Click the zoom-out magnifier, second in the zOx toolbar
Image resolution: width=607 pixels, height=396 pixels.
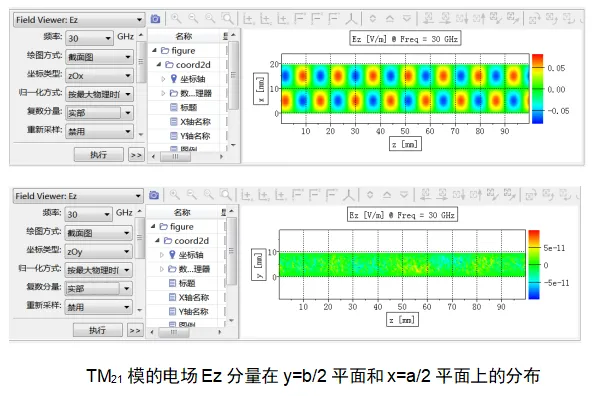tap(193, 18)
